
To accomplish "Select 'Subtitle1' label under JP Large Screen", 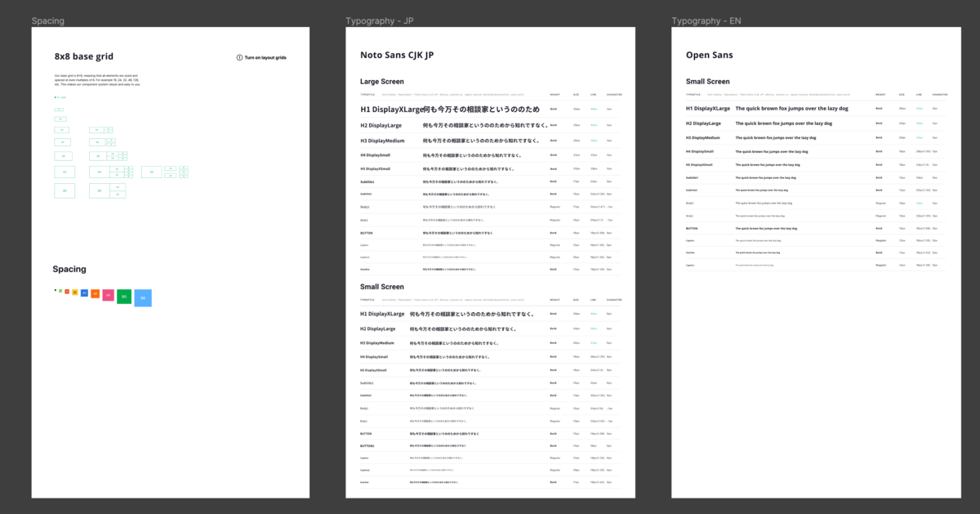I will (x=367, y=181).
